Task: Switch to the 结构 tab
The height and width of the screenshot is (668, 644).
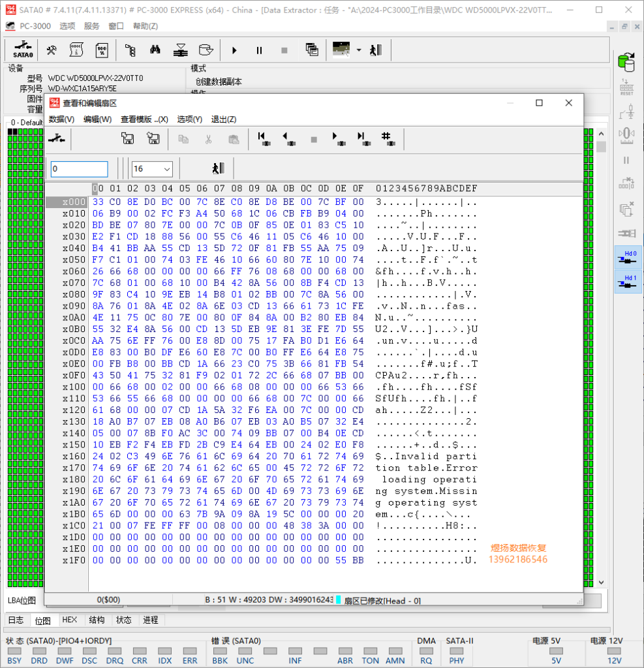Action: [x=97, y=620]
